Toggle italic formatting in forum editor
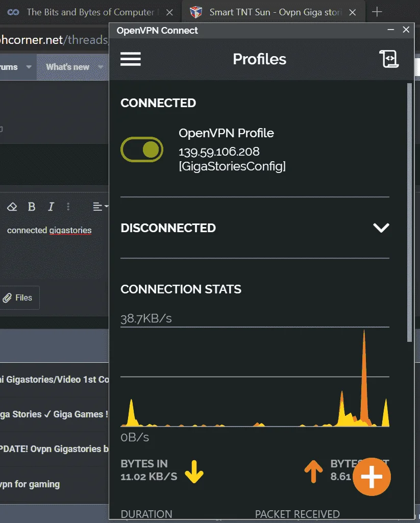This screenshot has height=523, width=420. (51, 207)
